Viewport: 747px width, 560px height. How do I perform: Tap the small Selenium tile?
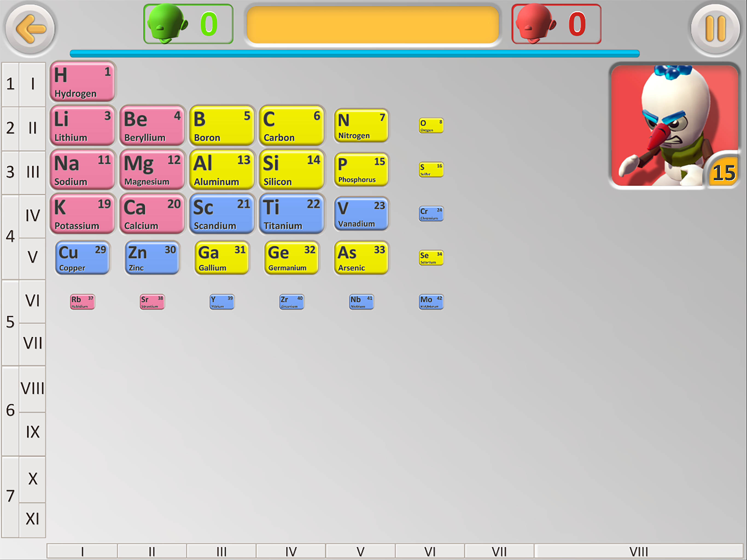[x=431, y=258]
